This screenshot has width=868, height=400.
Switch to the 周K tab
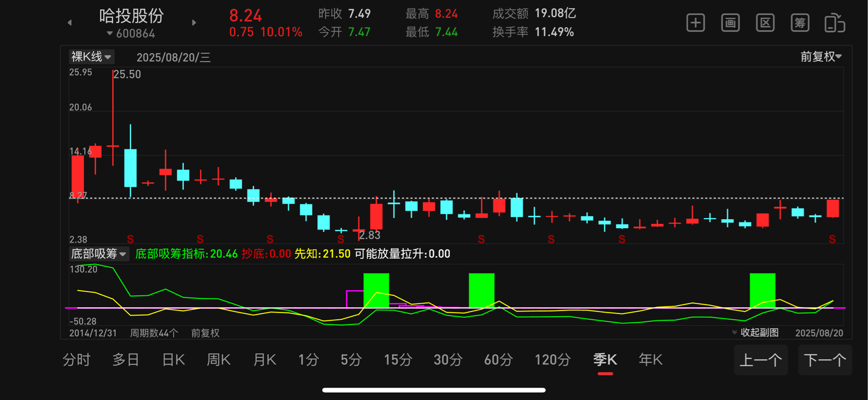point(218,360)
